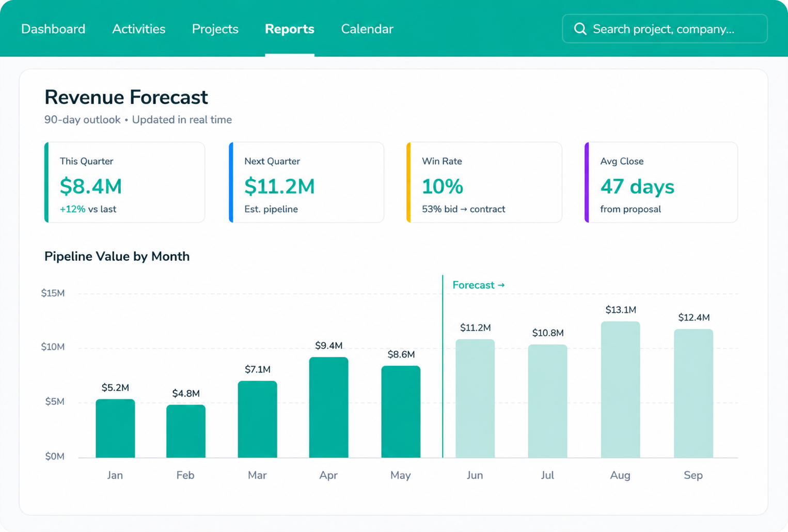Image resolution: width=788 pixels, height=532 pixels.
Task: Click the 47 days value
Action: (637, 186)
